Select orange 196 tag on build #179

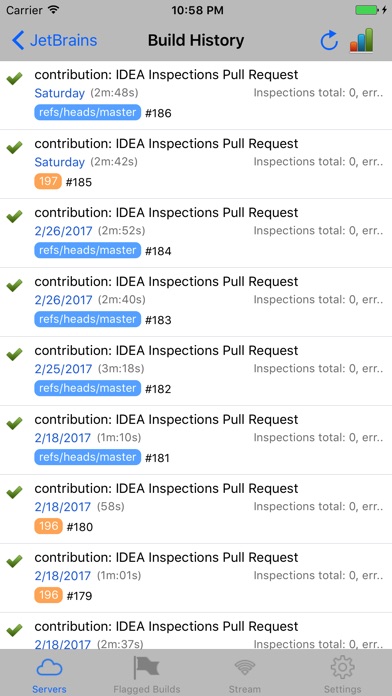click(x=48, y=595)
